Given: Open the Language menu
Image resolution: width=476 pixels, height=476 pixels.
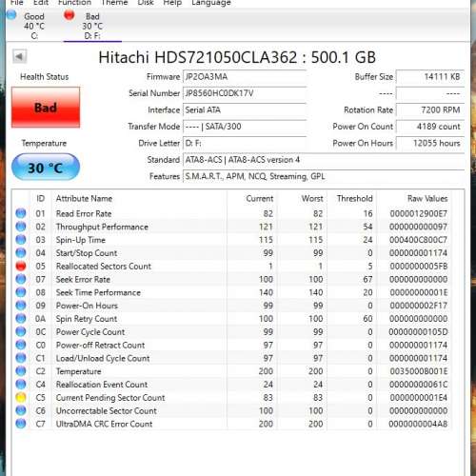Looking at the screenshot, I should pos(211,3).
